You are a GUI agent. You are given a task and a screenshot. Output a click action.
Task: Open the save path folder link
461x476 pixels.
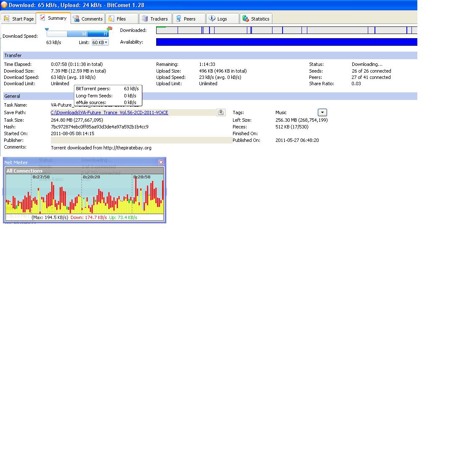click(x=109, y=112)
